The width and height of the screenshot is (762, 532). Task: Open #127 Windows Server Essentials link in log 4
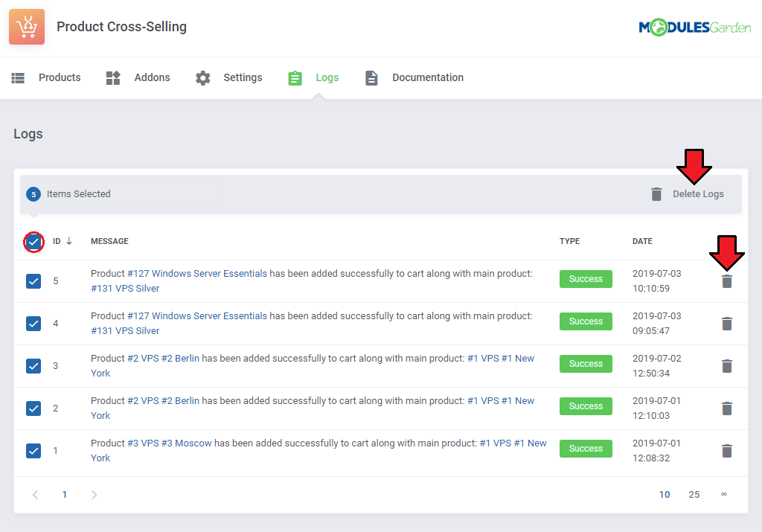[197, 315]
